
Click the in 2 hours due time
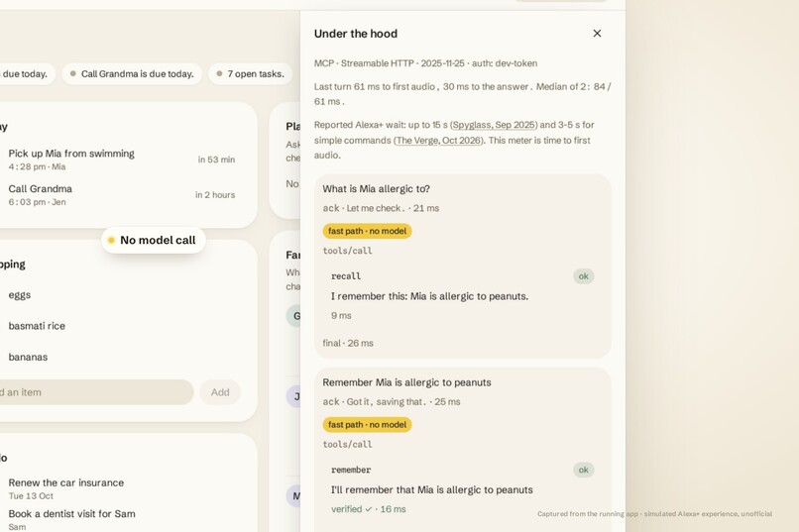pos(215,195)
